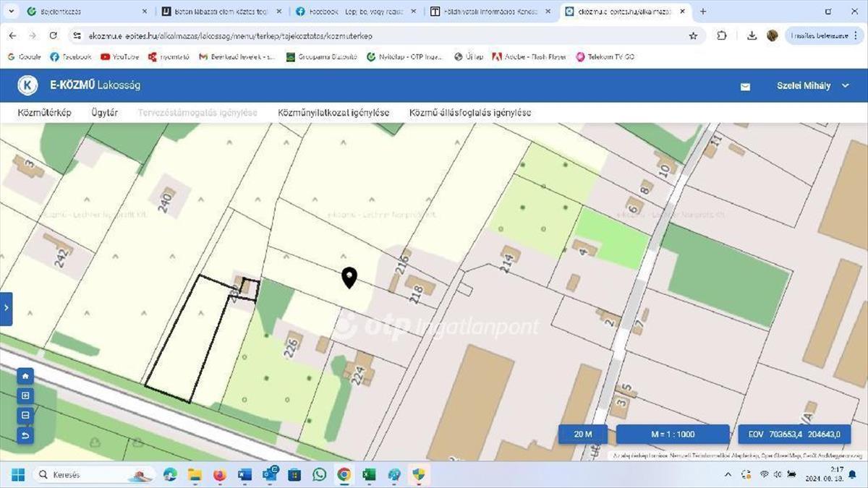Click the black location pin on map
Screen dimensions: 868x488
click(x=349, y=278)
